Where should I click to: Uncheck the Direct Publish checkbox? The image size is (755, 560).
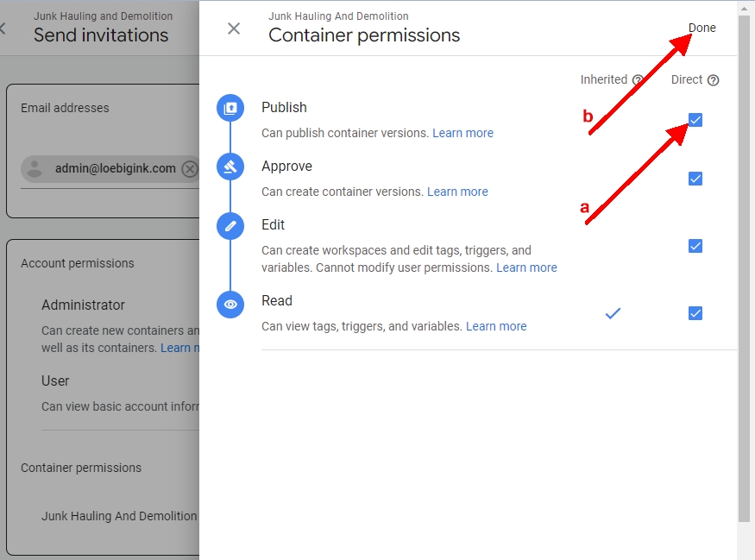coord(695,120)
